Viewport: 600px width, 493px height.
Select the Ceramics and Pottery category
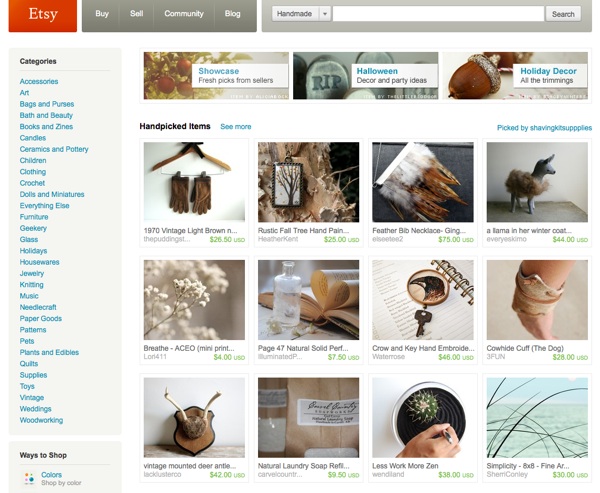(54, 149)
